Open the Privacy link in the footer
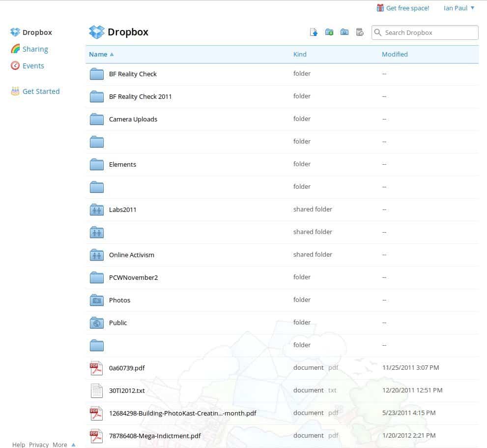Image resolution: width=487 pixels, height=448 pixels. pos(39,445)
